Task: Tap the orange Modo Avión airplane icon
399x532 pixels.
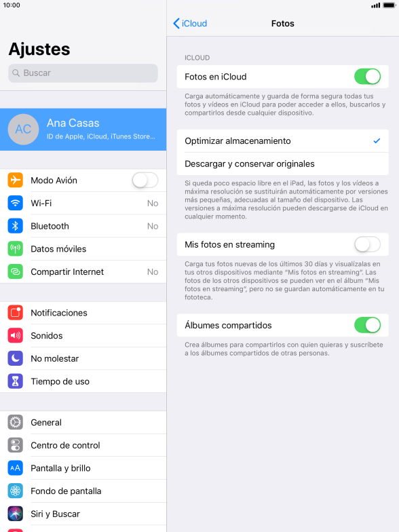Action: pos(15,180)
